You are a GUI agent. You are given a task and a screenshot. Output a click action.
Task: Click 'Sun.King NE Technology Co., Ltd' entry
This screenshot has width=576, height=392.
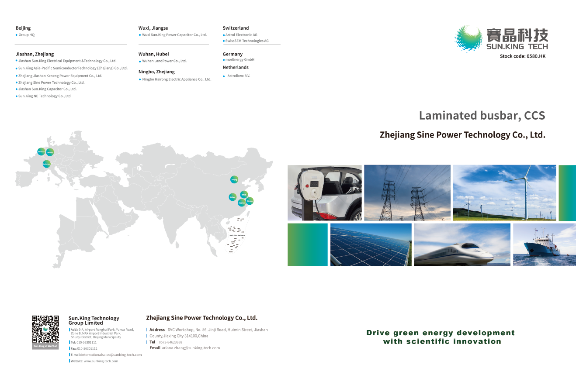point(45,96)
